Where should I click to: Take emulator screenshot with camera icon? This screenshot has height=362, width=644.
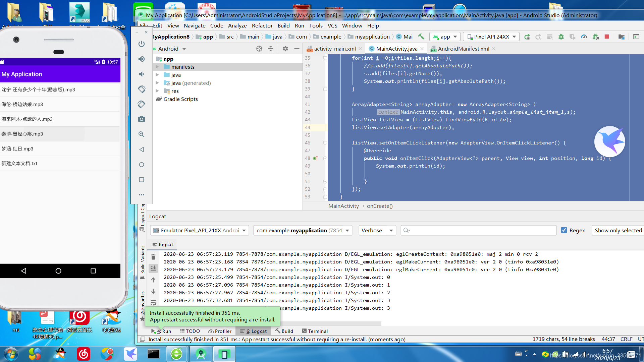coord(142,119)
